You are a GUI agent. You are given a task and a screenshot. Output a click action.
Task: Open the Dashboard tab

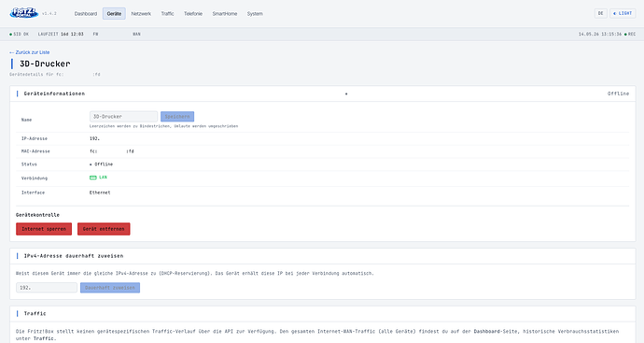coord(86,14)
